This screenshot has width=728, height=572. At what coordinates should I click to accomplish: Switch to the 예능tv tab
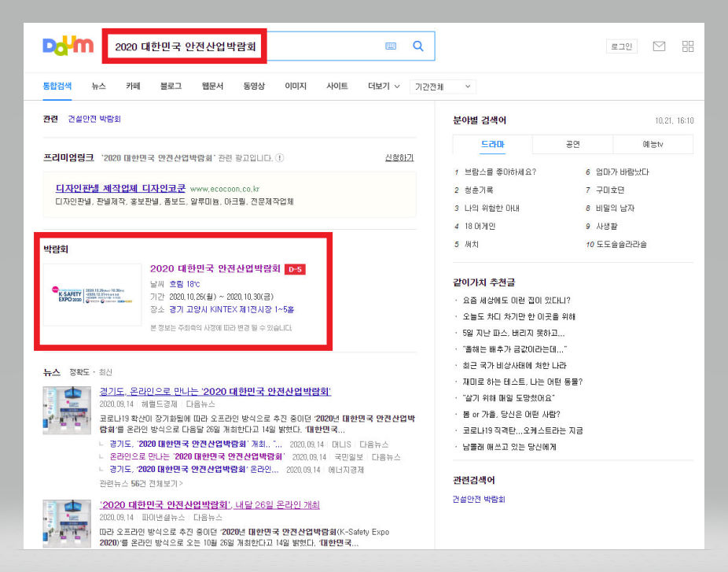pyautogui.click(x=653, y=145)
